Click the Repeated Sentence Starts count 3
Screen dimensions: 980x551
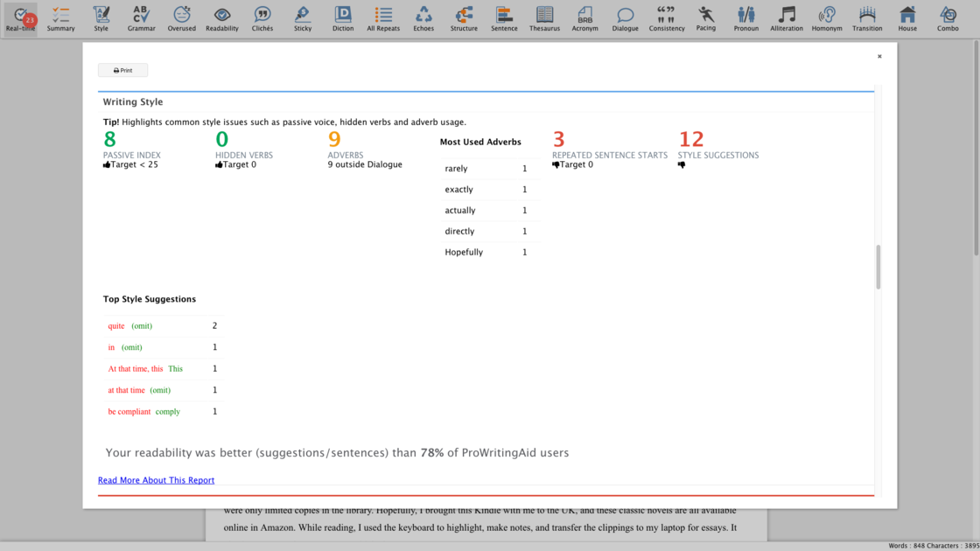tap(559, 139)
